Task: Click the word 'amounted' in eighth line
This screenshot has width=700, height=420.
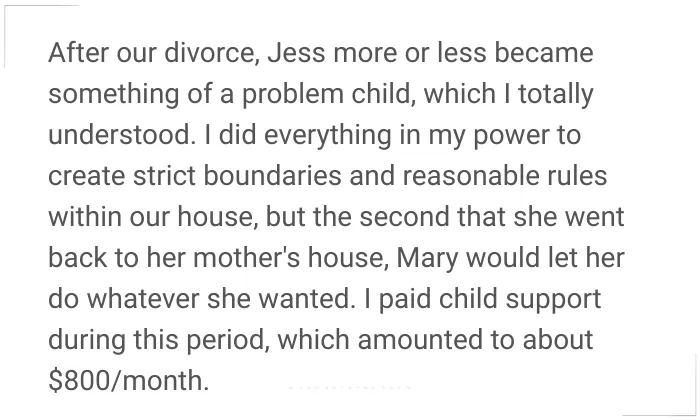Action: [x=420, y=340]
